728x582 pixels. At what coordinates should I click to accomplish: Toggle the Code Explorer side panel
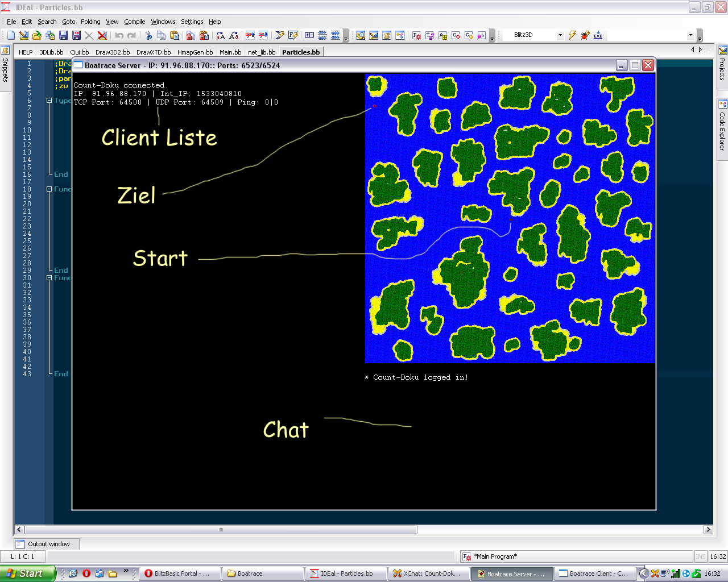point(722,126)
